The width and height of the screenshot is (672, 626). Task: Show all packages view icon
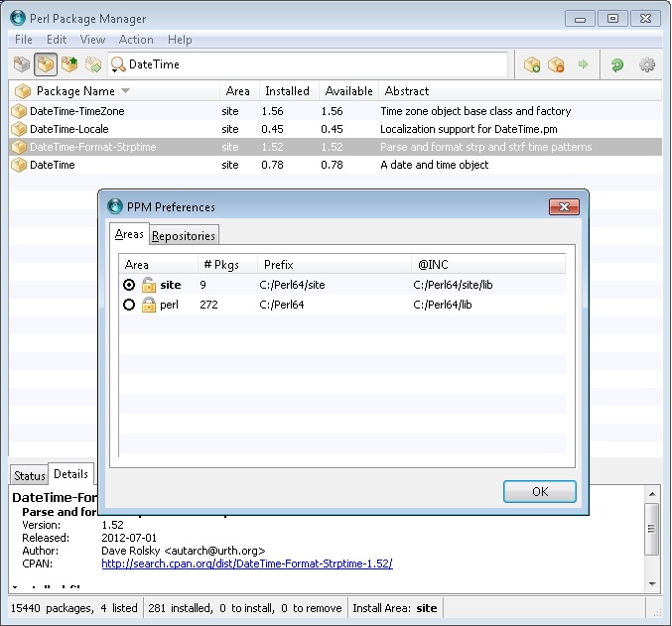(22, 64)
